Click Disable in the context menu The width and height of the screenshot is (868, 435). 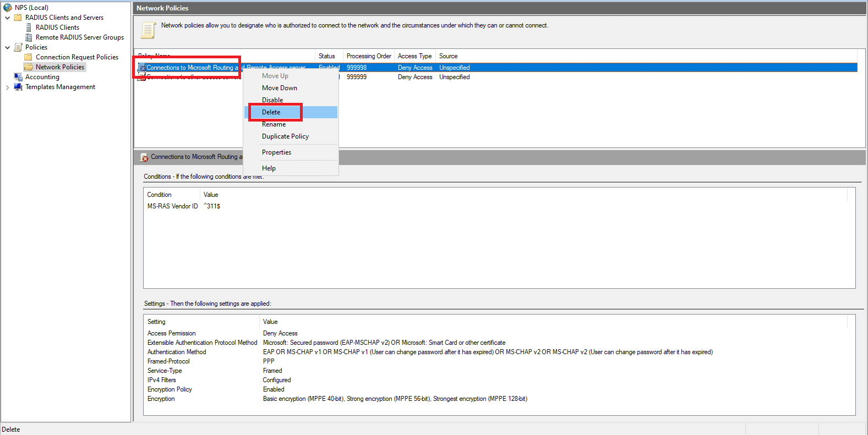tap(272, 100)
